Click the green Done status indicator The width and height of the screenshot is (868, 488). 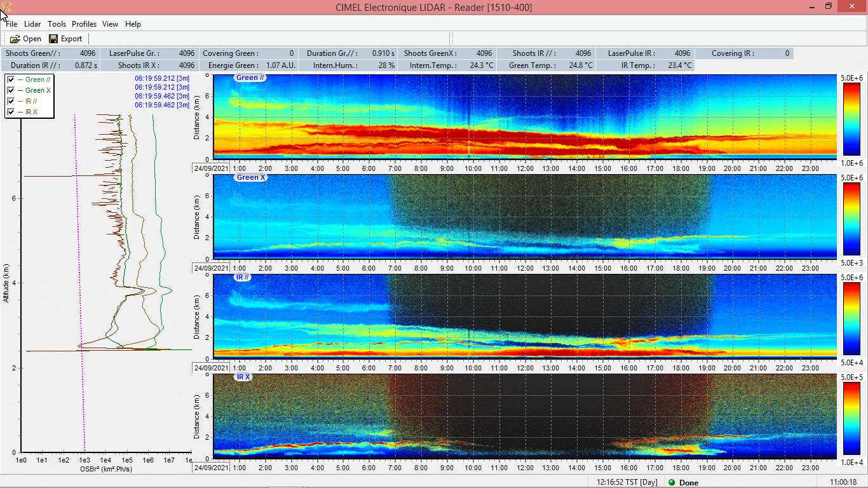(672, 482)
